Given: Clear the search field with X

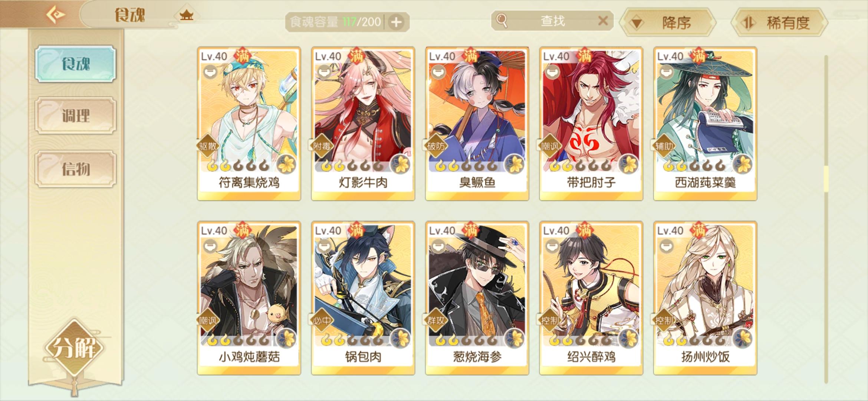Looking at the screenshot, I should point(603,21).
